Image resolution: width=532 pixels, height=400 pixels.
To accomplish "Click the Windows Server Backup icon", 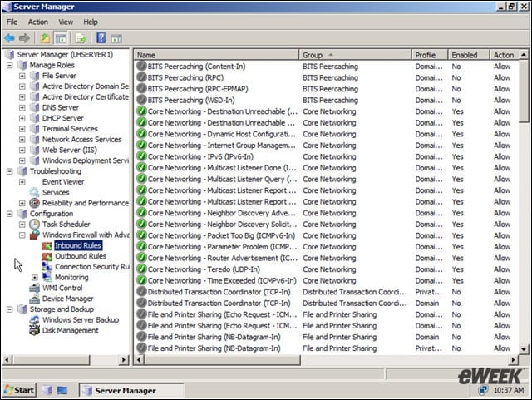I will 34,320.
